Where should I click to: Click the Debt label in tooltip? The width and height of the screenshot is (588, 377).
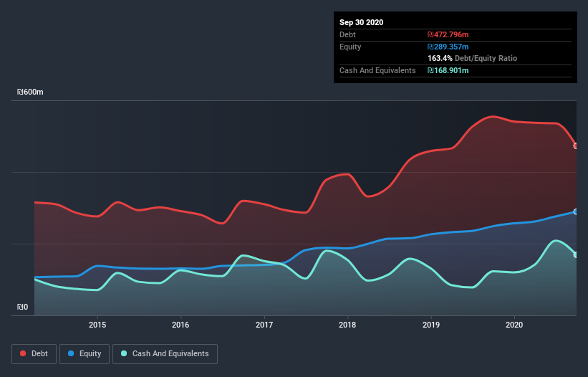click(x=347, y=34)
